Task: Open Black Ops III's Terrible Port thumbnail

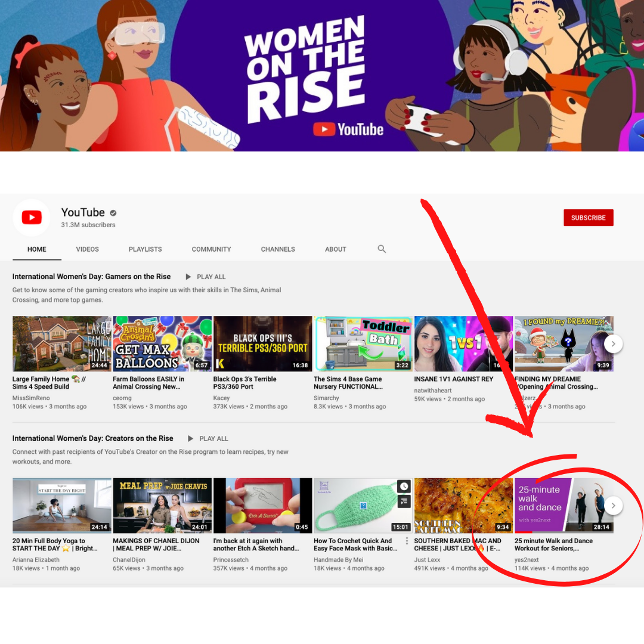Action: click(x=263, y=344)
